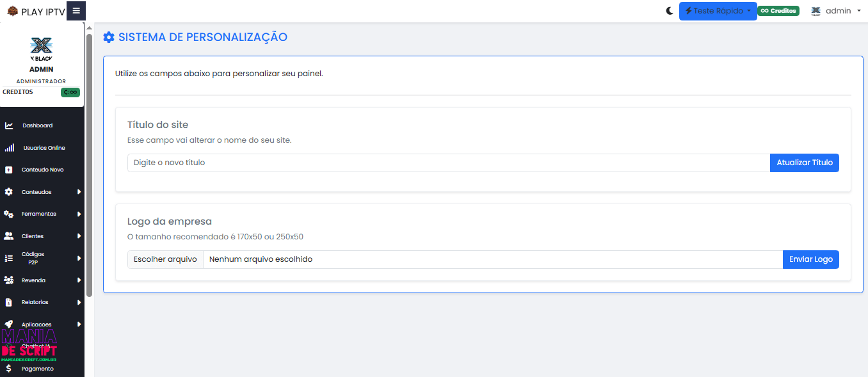
Task: Open Conteudo Novo menu item
Action: (x=42, y=170)
